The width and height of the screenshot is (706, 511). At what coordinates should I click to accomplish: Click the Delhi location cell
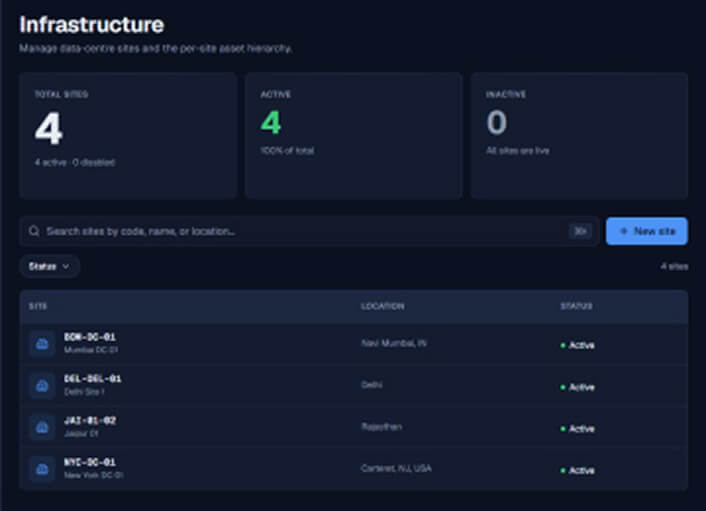click(x=371, y=384)
